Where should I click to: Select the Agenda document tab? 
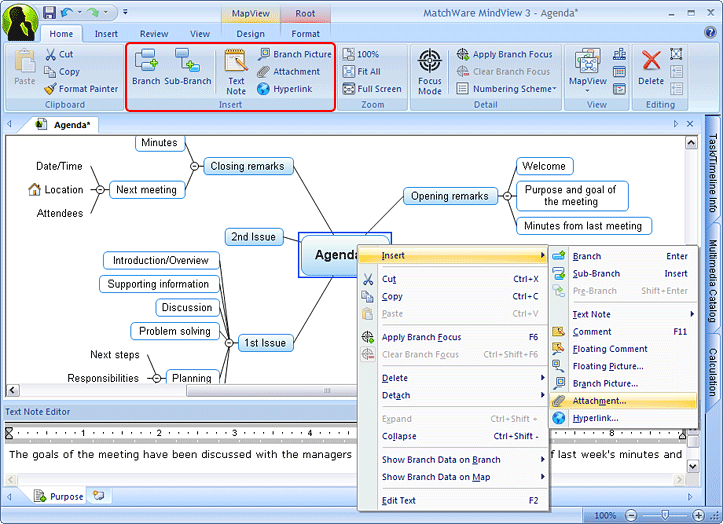[64, 125]
